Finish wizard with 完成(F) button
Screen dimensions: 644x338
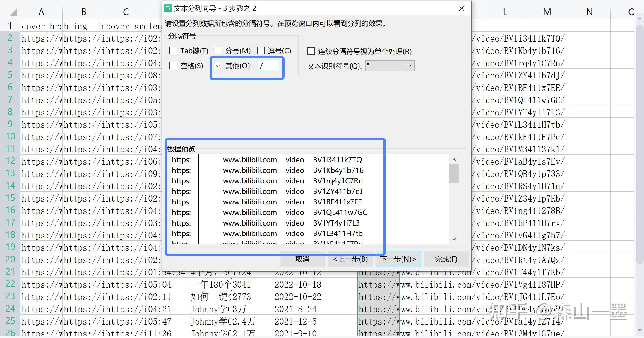click(x=446, y=259)
